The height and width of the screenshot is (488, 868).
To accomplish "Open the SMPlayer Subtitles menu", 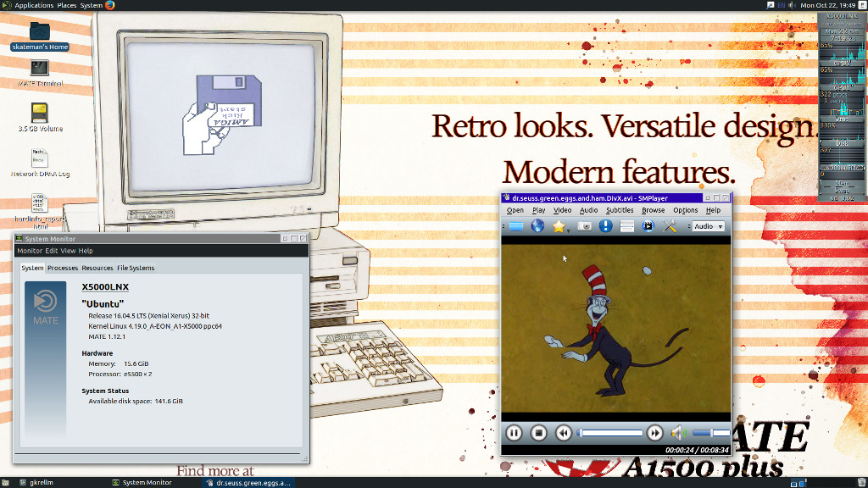I will click(620, 210).
